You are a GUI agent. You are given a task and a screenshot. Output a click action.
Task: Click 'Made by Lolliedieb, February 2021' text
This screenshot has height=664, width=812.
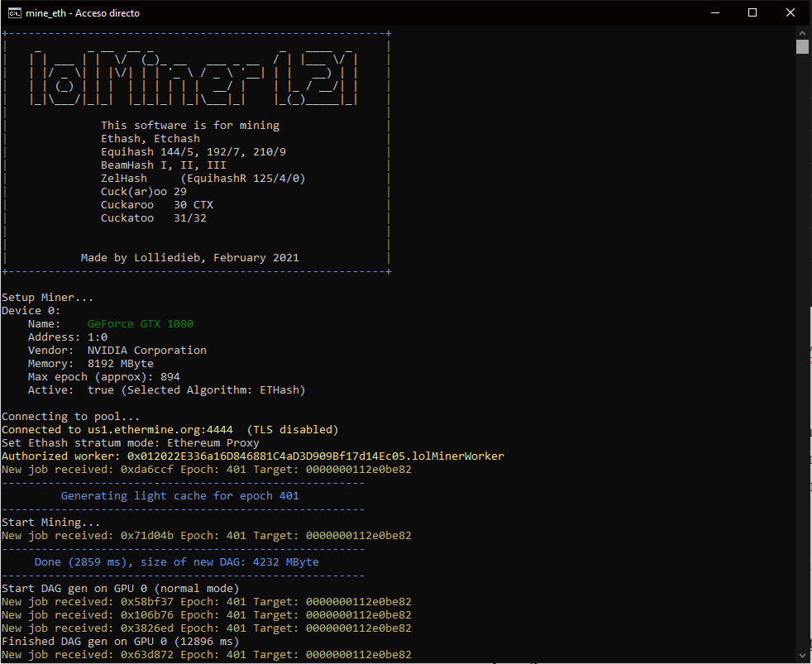tap(190, 258)
